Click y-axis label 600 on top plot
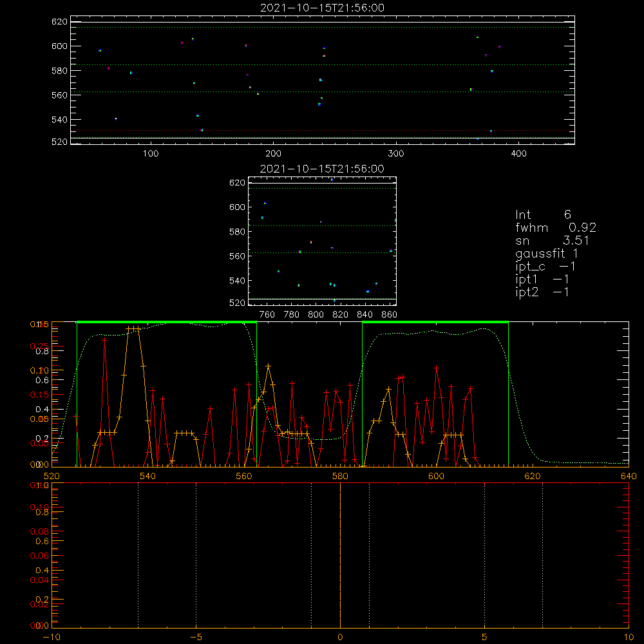 point(59,46)
